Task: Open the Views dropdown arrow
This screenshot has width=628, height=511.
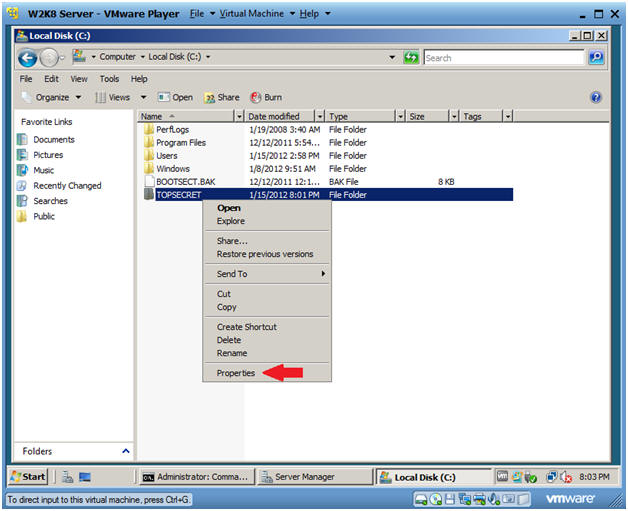Action: click(143, 97)
